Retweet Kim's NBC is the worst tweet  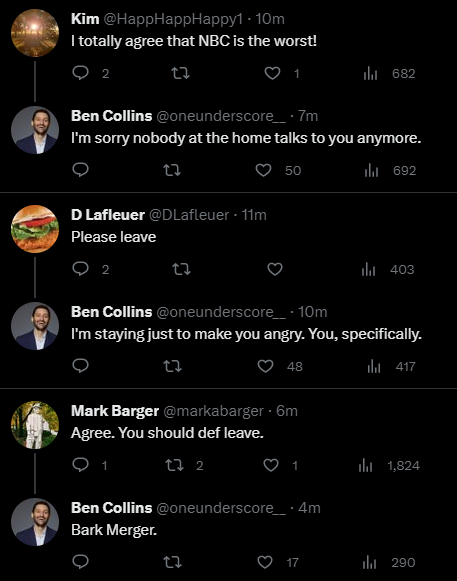coord(181,73)
